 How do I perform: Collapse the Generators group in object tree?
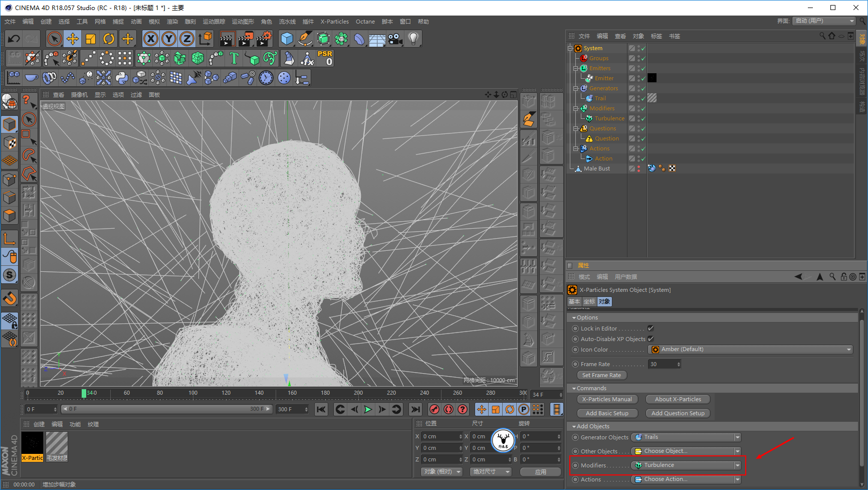tap(576, 88)
